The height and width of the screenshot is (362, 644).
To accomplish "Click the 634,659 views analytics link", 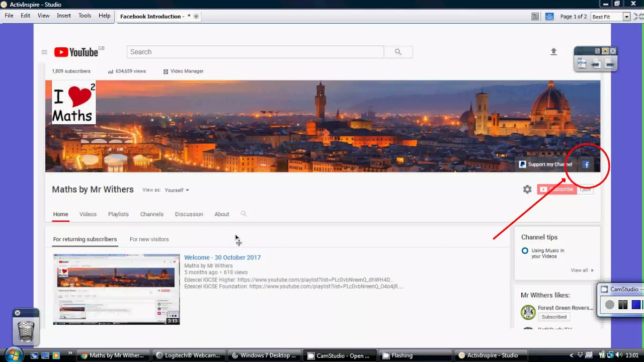I will (x=127, y=71).
